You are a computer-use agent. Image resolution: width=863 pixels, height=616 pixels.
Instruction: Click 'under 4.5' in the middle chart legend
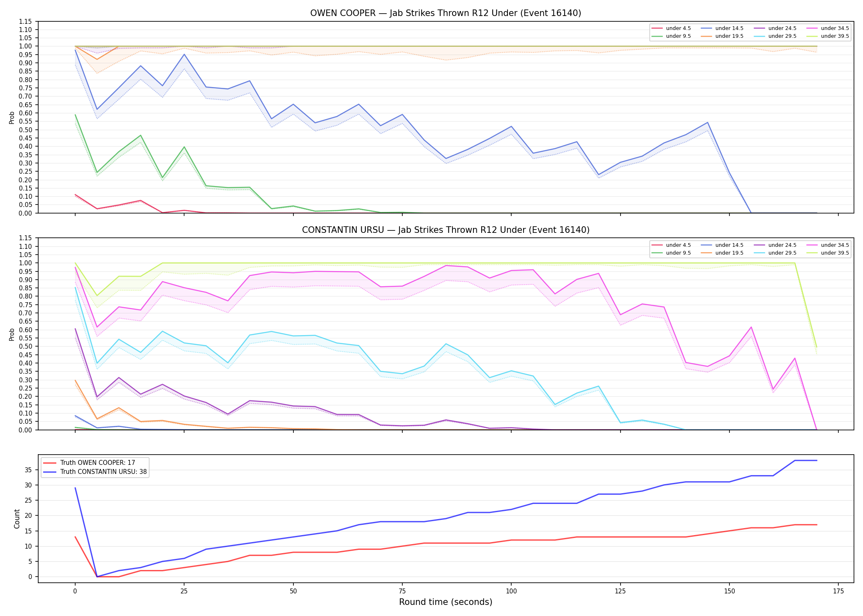click(678, 245)
